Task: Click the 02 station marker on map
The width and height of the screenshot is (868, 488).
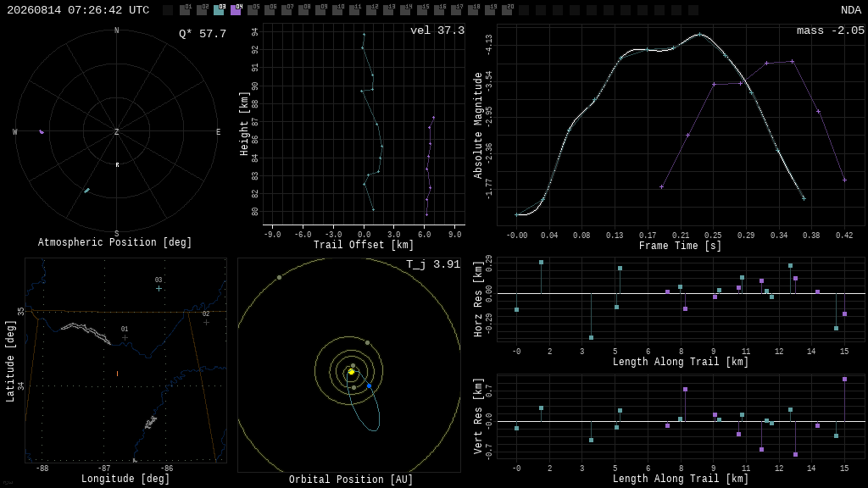Action: click(206, 322)
